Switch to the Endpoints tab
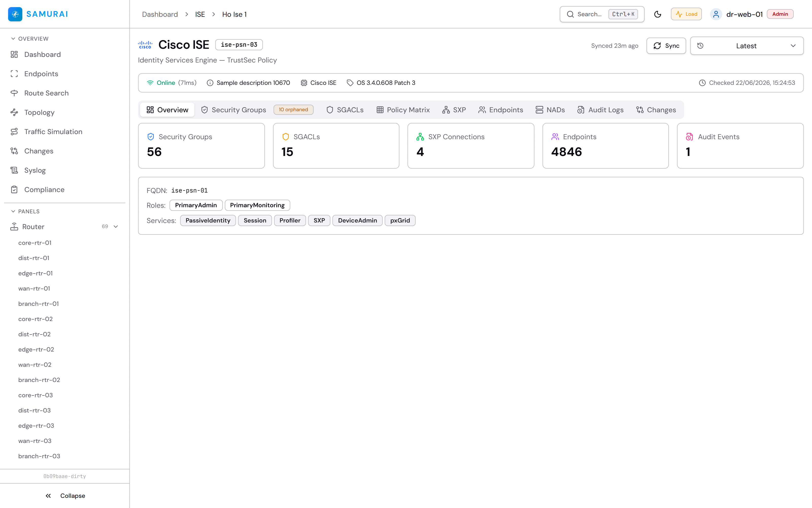The width and height of the screenshot is (812, 508). pos(501,110)
